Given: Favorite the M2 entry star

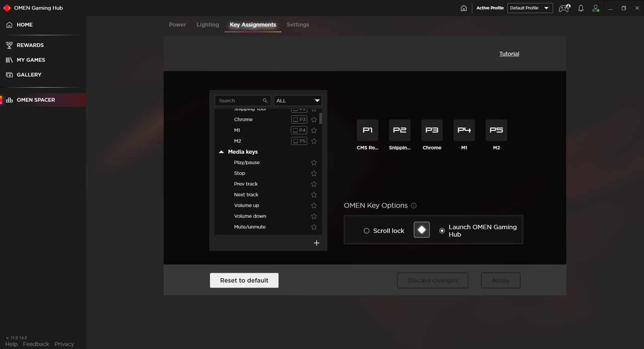Looking at the screenshot, I should pos(314,141).
